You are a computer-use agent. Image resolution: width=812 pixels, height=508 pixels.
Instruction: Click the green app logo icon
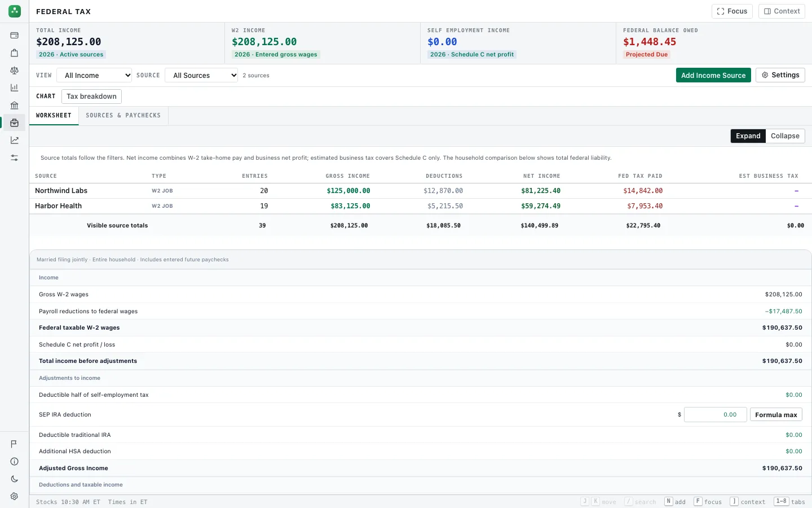click(x=15, y=11)
